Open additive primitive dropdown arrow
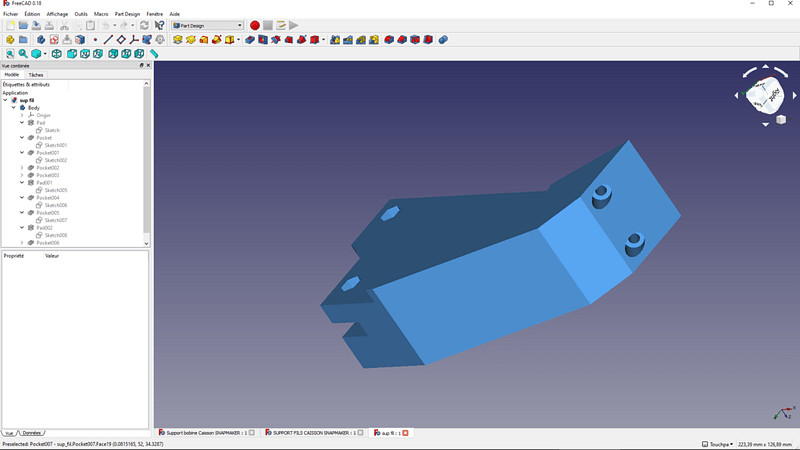The image size is (800, 450). pos(238,40)
